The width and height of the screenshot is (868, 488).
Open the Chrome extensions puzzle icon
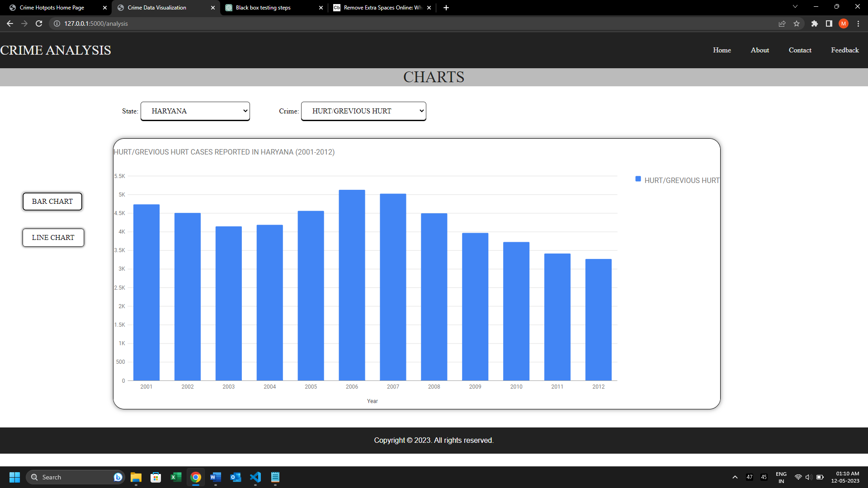(x=815, y=23)
